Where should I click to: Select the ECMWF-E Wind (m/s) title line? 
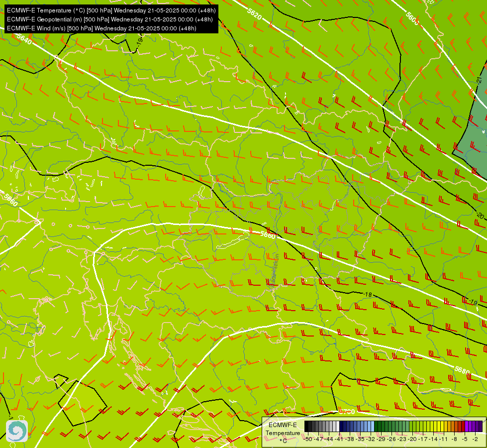click(101, 28)
